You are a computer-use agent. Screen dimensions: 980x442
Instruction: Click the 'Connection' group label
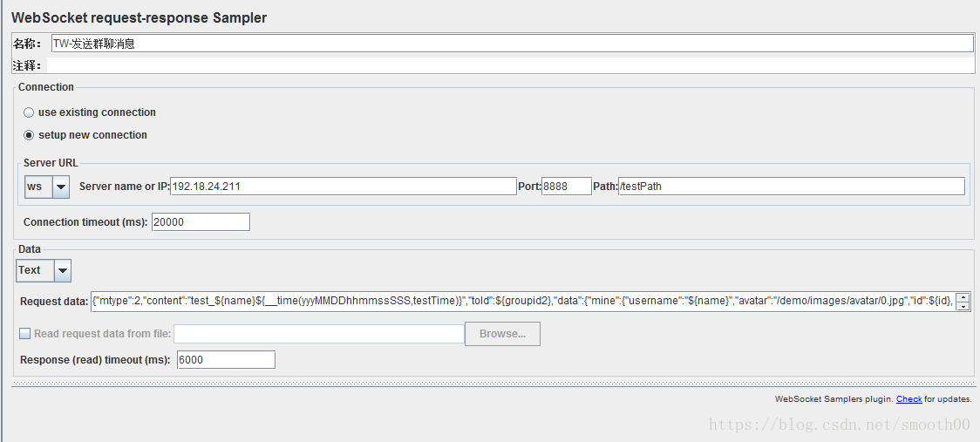click(x=46, y=87)
